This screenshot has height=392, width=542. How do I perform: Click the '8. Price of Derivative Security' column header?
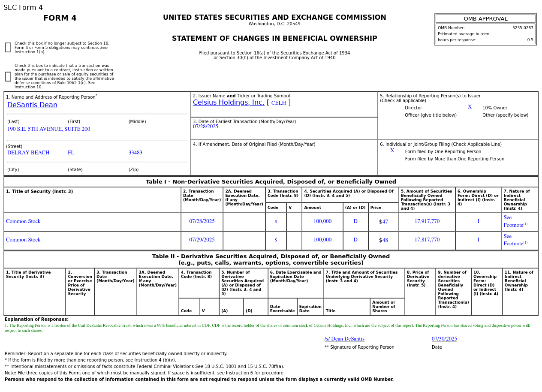418,279
